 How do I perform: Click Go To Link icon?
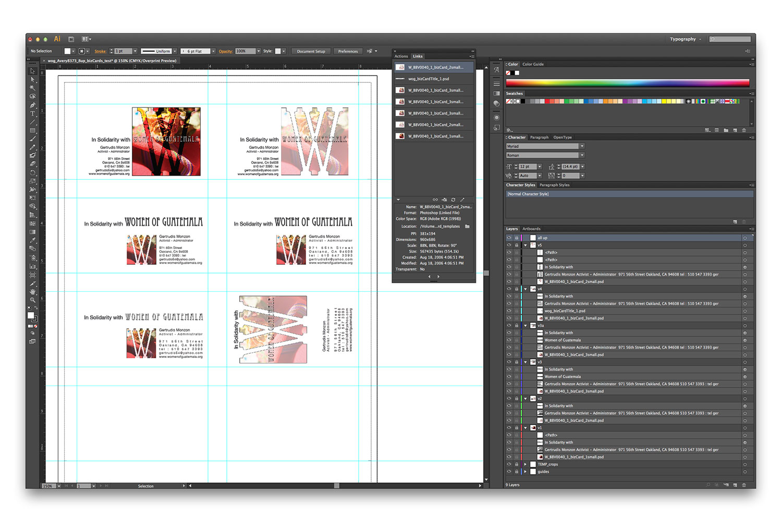pyautogui.click(x=444, y=200)
